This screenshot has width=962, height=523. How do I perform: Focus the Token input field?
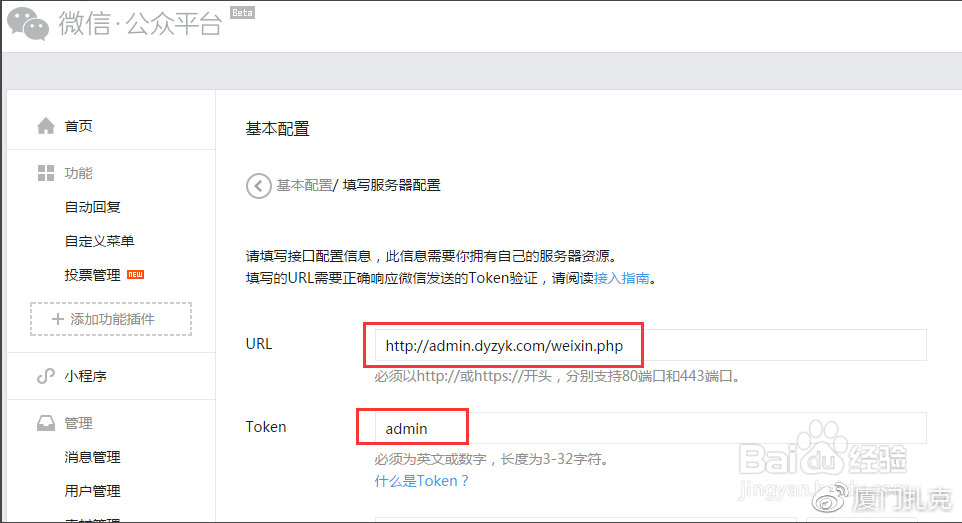650,428
